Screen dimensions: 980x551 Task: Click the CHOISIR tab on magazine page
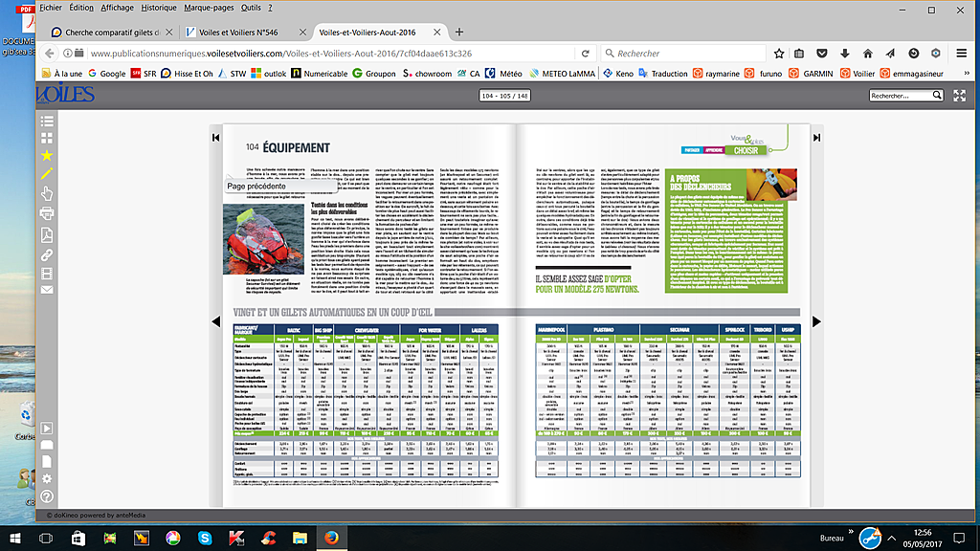[x=746, y=150]
